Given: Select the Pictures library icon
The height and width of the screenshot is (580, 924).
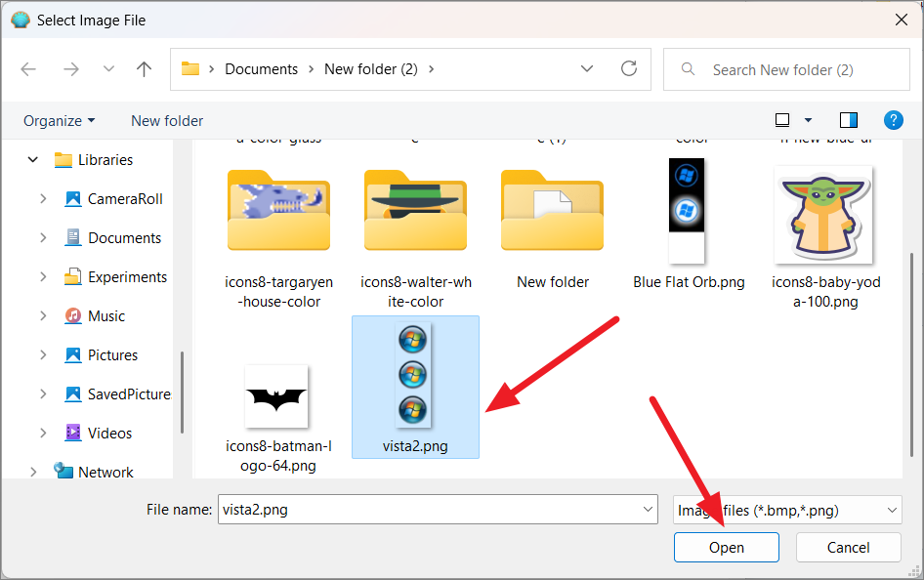Looking at the screenshot, I should [x=73, y=354].
